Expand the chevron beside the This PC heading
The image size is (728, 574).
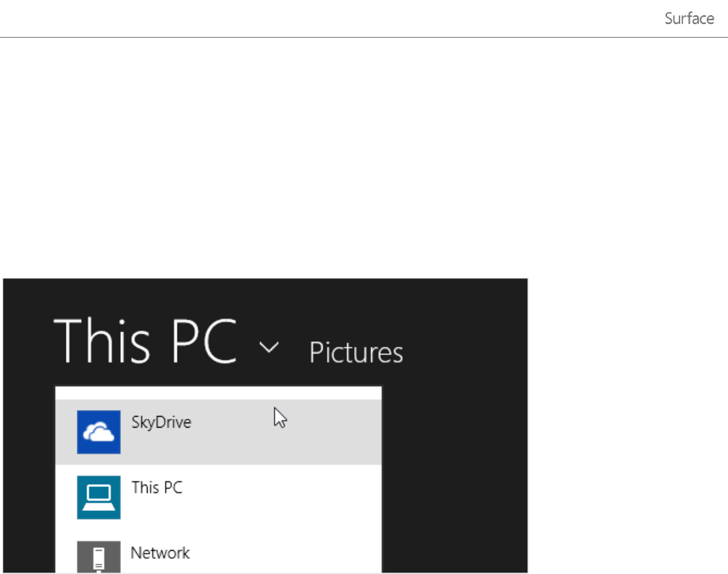pos(269,348)
